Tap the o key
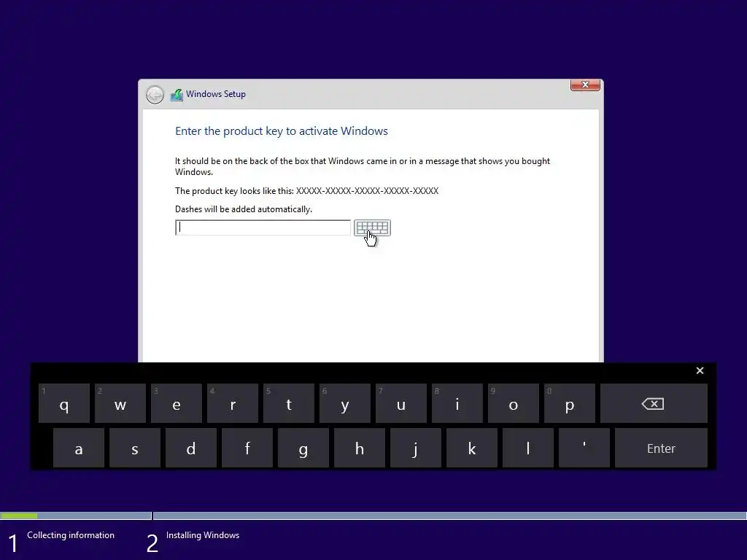The height and width of the screenshot is (560, 747). (514, 403)
